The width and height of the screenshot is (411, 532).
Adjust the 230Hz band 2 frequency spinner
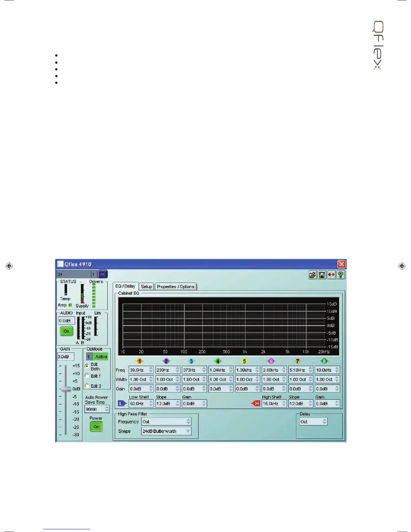pyautogui.click(x=168, y=370)
